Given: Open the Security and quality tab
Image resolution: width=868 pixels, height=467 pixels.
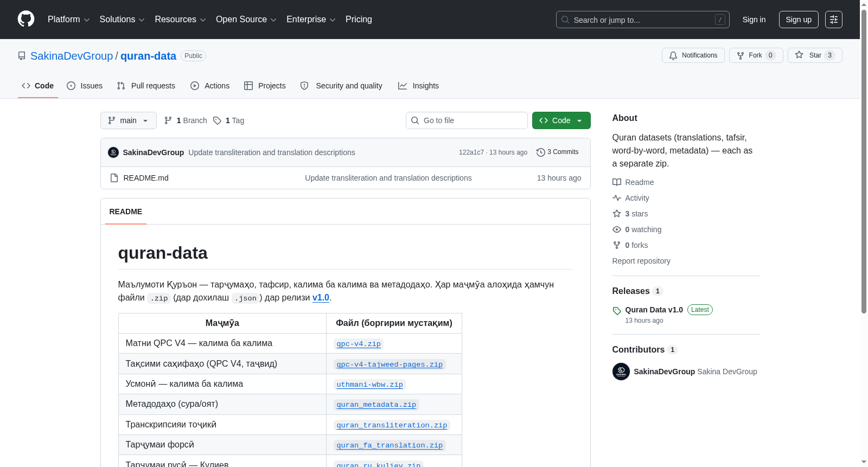Looking at the screenshot, I should point(341,86).
